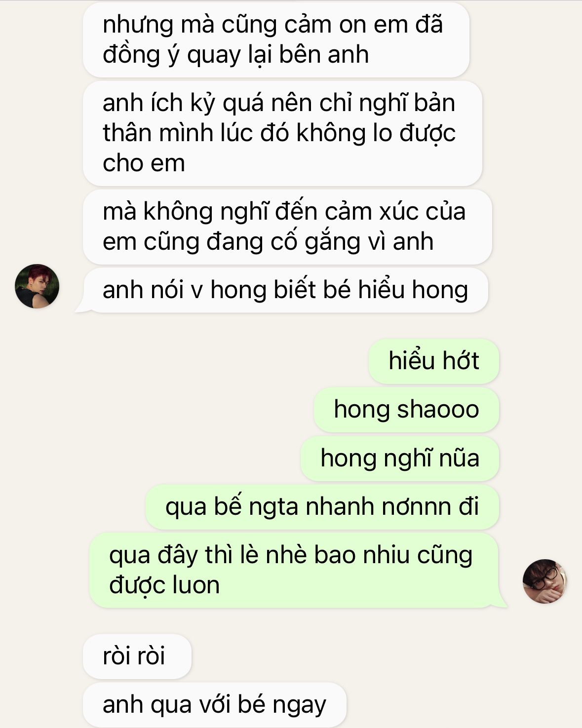The image size is (582, 728).
Task: Select the message starting "anh ích kỷ quá"
Action: [x=282, y=133]
